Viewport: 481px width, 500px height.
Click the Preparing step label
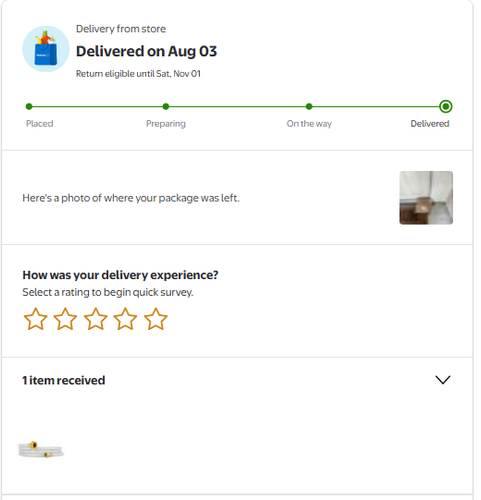(166, 124)
